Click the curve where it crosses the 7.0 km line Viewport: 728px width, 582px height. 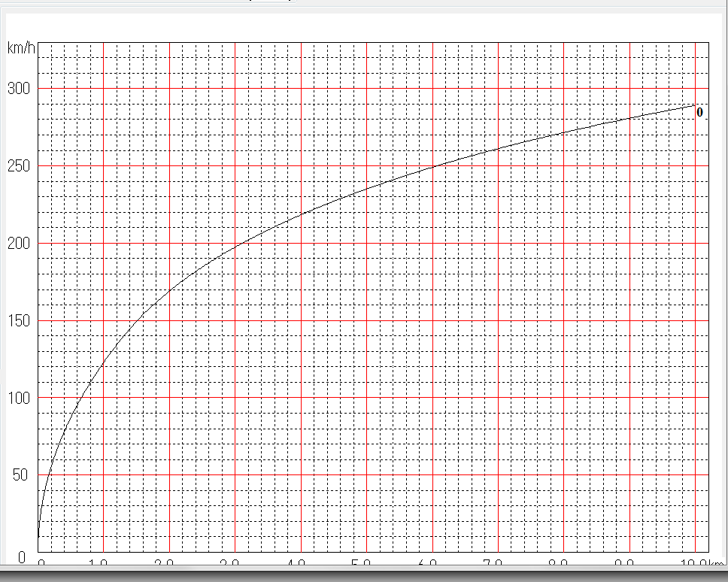pos(499,149)
